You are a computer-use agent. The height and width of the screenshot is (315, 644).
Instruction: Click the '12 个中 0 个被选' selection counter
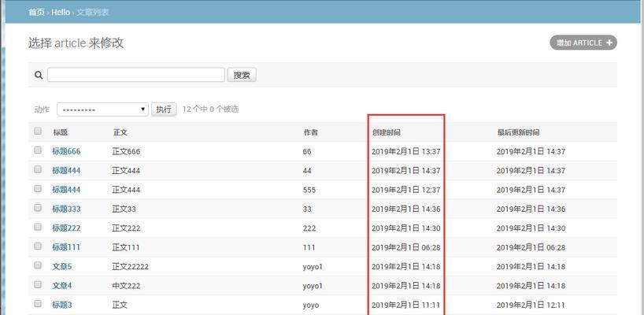coord(210,109)
